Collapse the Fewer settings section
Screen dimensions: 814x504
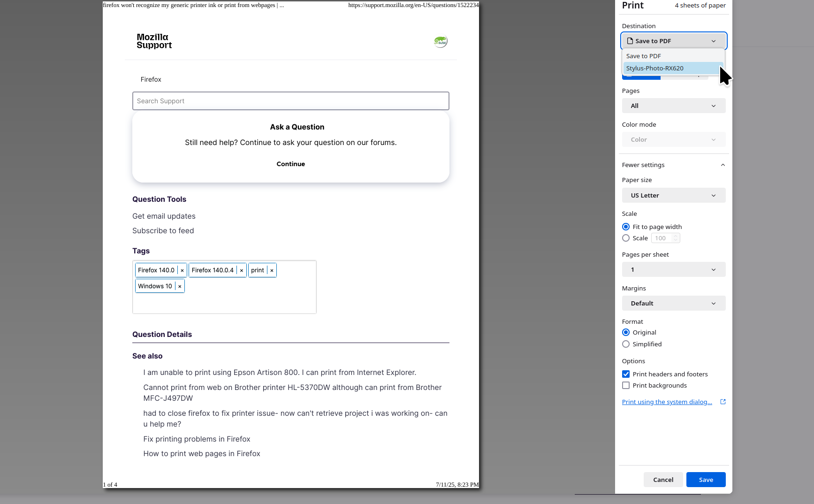(674, 165)
